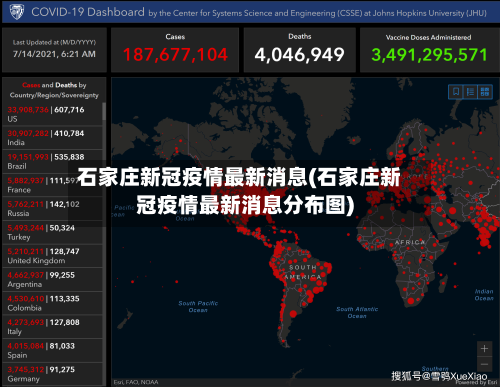This screenshot has height=387, width=500.
Task: Click the country list scrollbar thumb
Action: pyautogui.click(x=104, y=111)
